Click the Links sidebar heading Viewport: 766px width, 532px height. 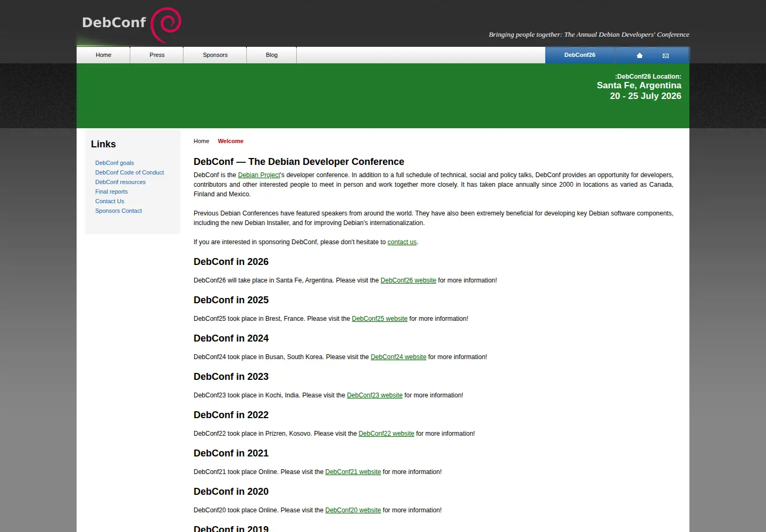point(103,144)
